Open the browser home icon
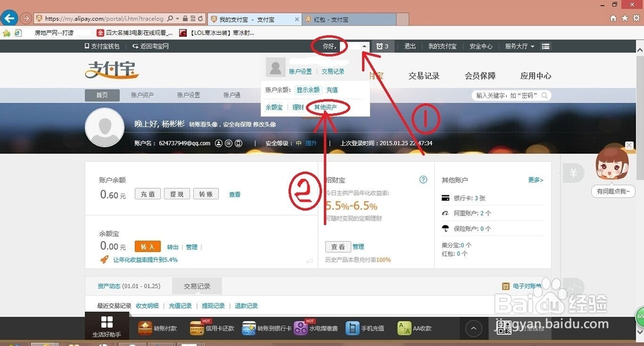This screenshot has height=346, width=644. (x=613, y=18)
